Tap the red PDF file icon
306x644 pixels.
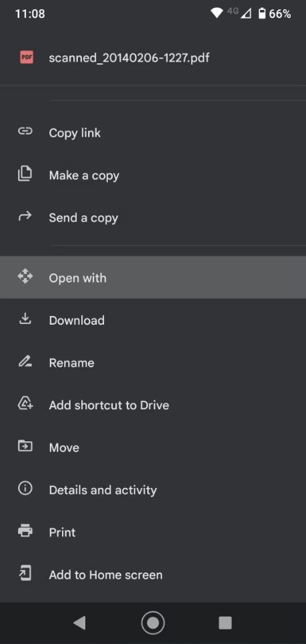tap(26, 57)
